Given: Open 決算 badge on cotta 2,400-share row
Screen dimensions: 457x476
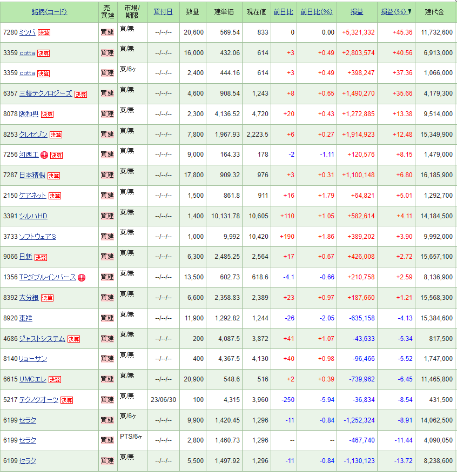Looking at the screenshot, I should [43, 74].
